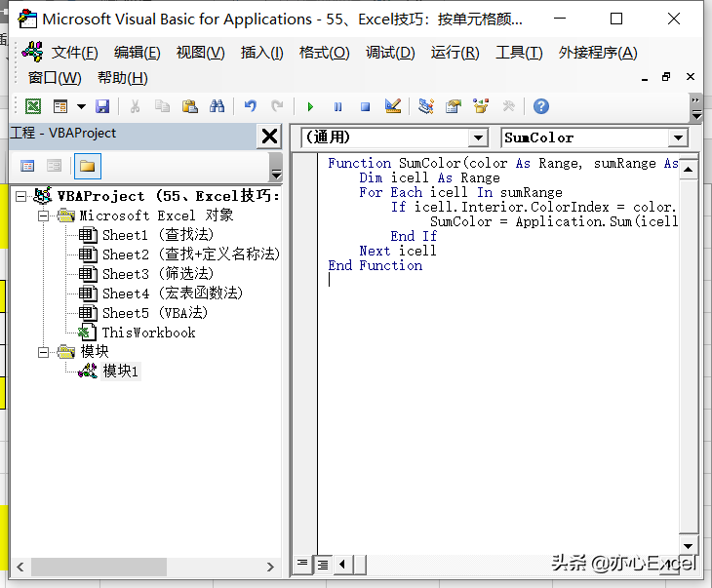Minimize the inner code window
Screen dimensions: 712x588
(645, 78)
